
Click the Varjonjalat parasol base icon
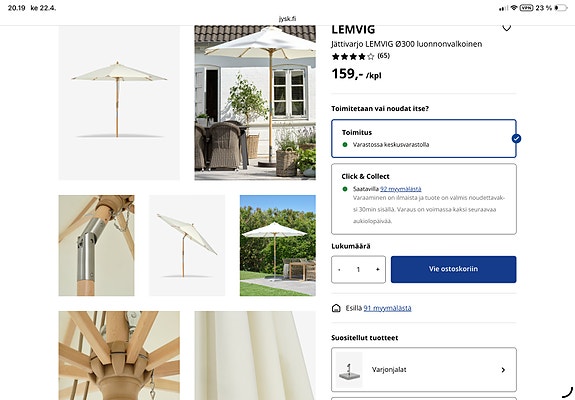(349, 370)
